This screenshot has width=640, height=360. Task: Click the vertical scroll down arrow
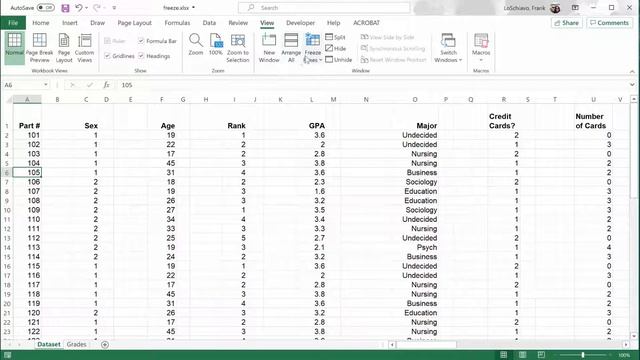(633, 336)
